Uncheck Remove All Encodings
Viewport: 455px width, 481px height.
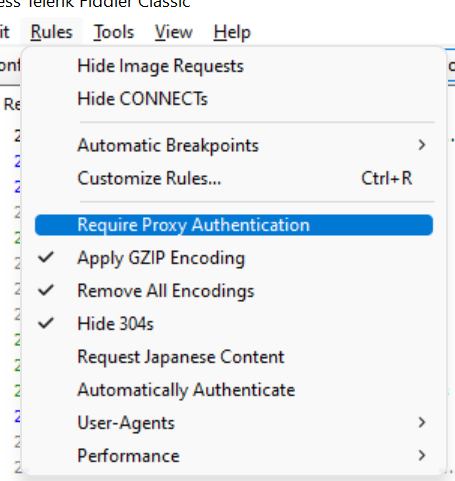click(234, 291)
